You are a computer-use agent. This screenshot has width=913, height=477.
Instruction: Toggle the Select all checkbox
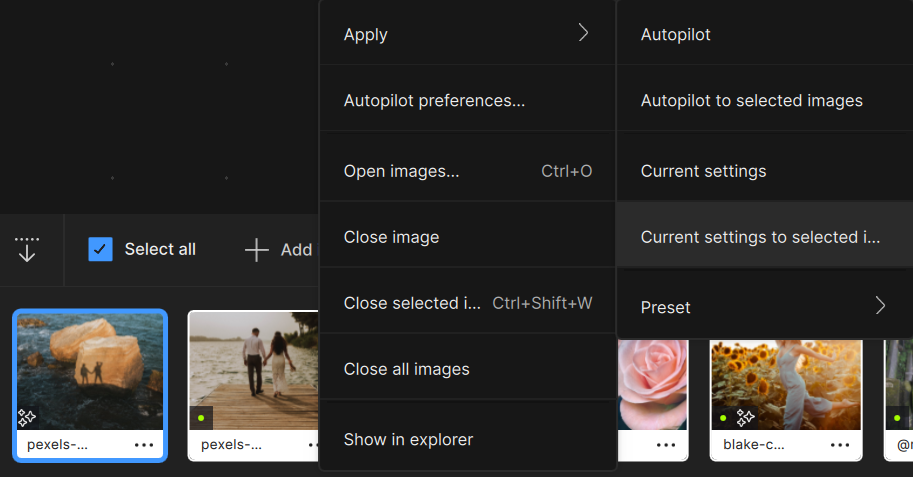click(x=100, y=249)
